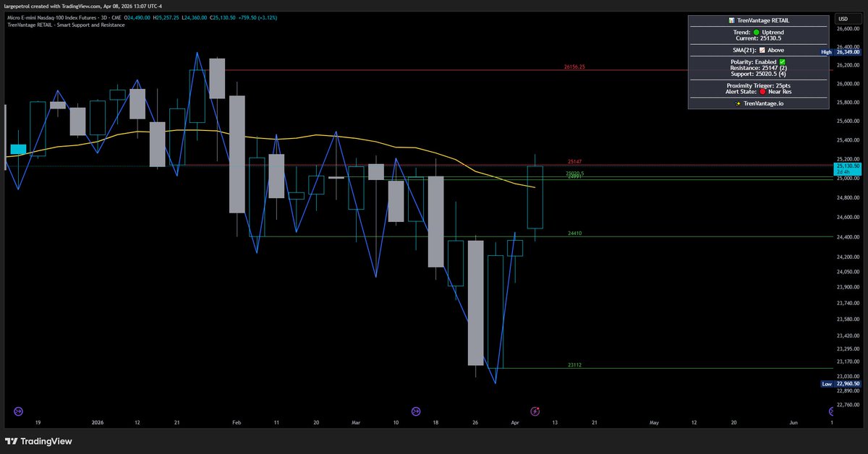Click the red Alert State circle
Screen dimensions: 868x454
pyautogui.click(x=763, y=92)
